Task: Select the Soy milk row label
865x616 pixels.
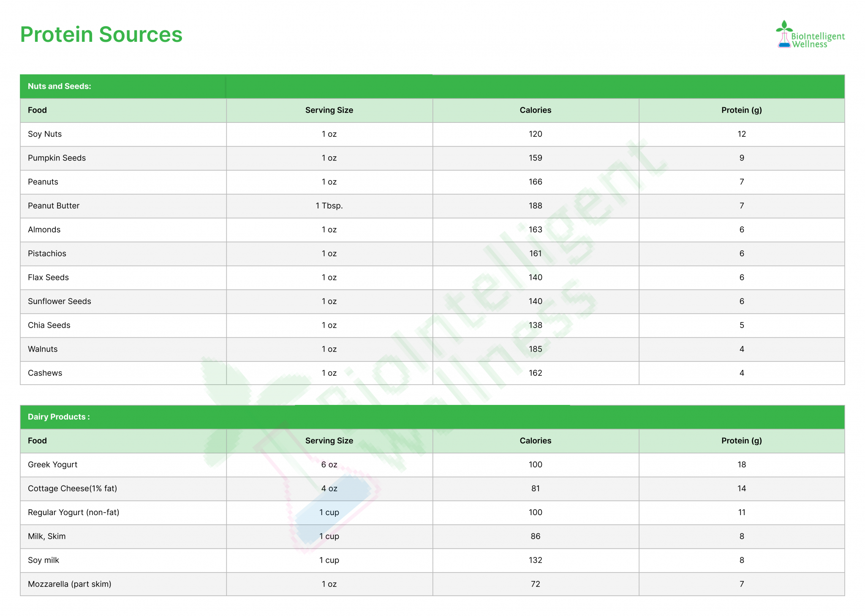Action: pyautogui.click(x=44, y=561)
